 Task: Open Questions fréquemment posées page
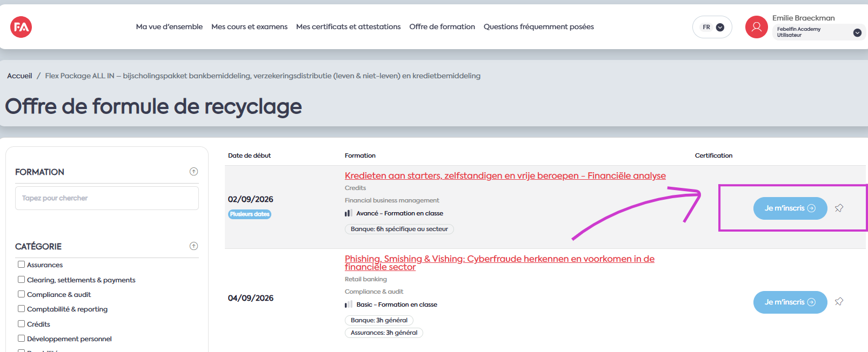[x=539, y=26]
